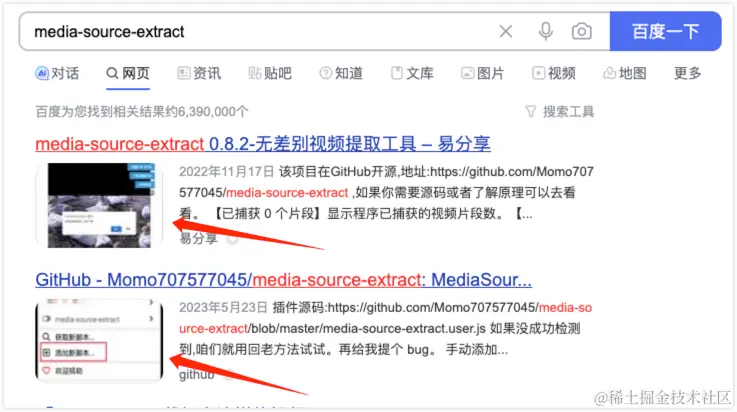
Task: Click the 2022年11月17日 result date
Action: click(227, 171)
